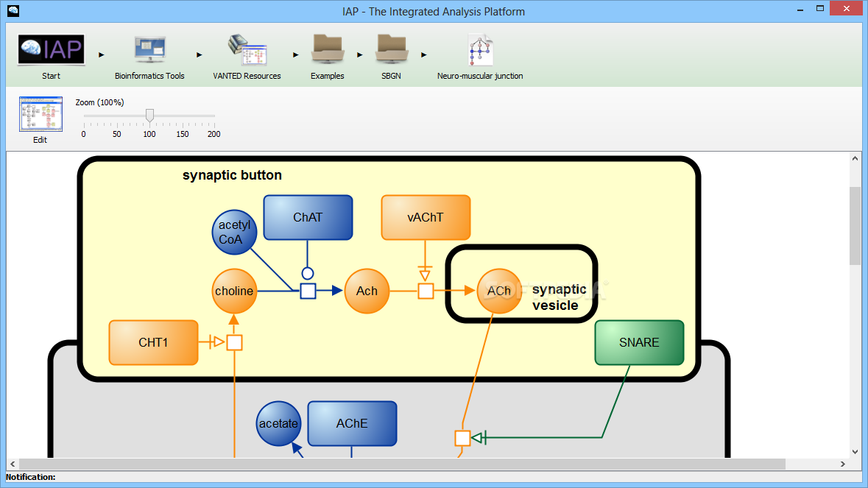Select the choline node

coord(234,291)
